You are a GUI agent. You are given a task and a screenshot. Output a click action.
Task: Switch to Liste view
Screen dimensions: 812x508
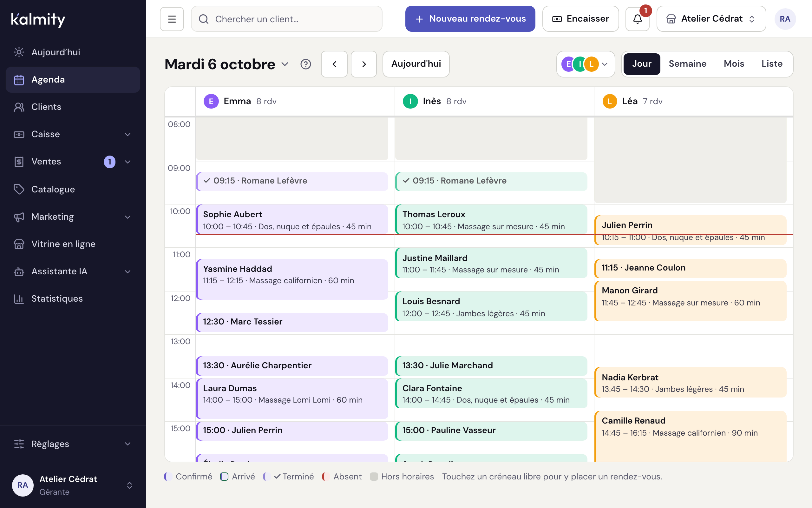tap(772, 64)
